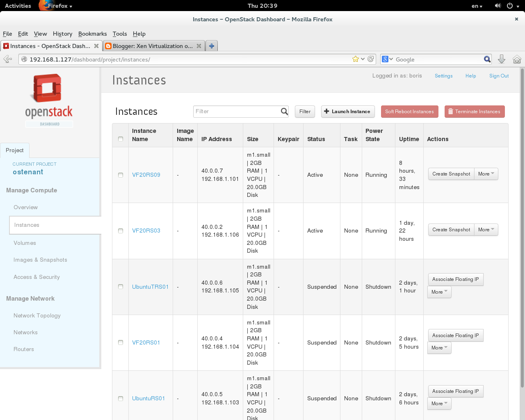Expand the More dropdown for VF20RS03
The width and height of the screenshot is (525, 420).
click(486, 230)
